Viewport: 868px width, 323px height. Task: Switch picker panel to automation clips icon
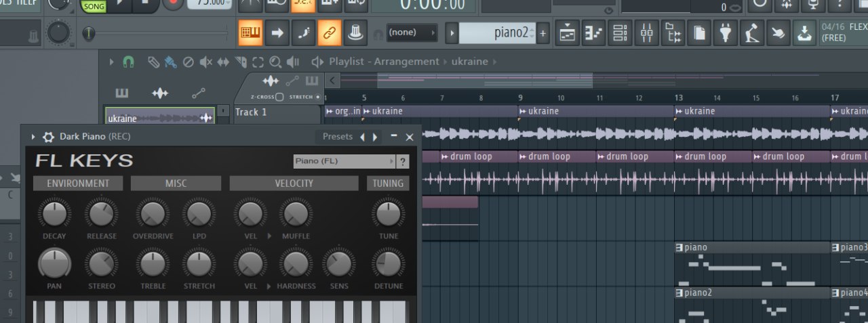[198, 93]
